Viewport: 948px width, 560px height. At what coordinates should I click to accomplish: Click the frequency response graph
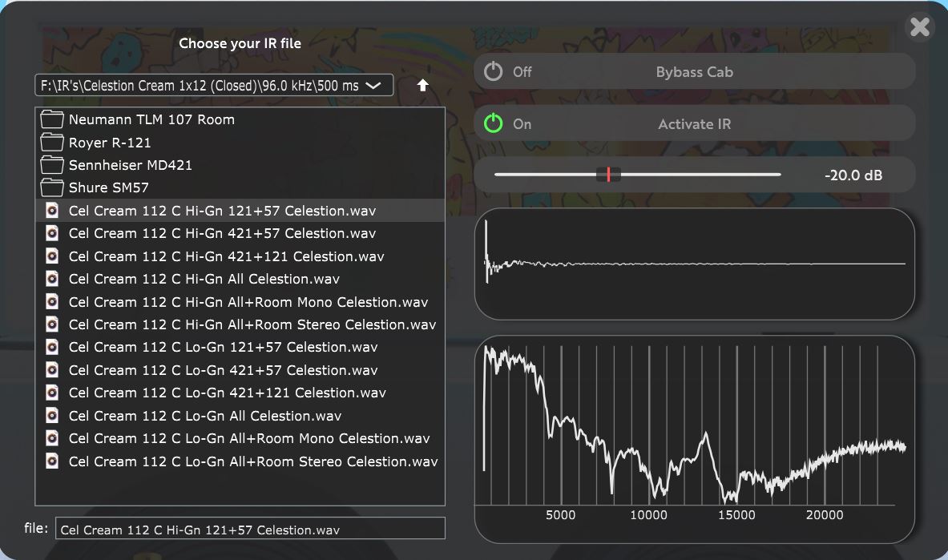tap(694, 439)
